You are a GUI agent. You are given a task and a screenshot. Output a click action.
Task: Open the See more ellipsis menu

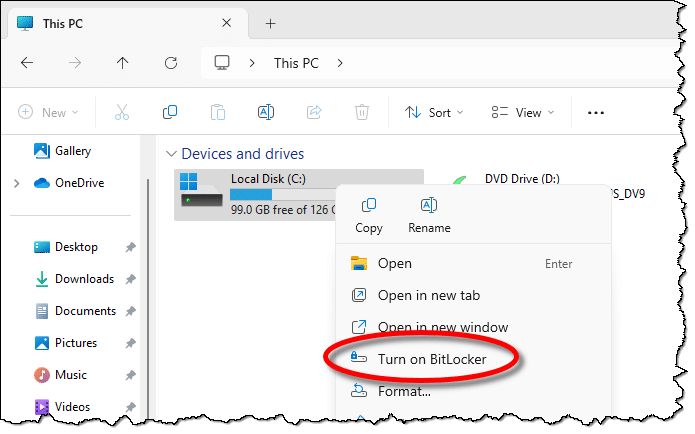click(x=596, y=112)
